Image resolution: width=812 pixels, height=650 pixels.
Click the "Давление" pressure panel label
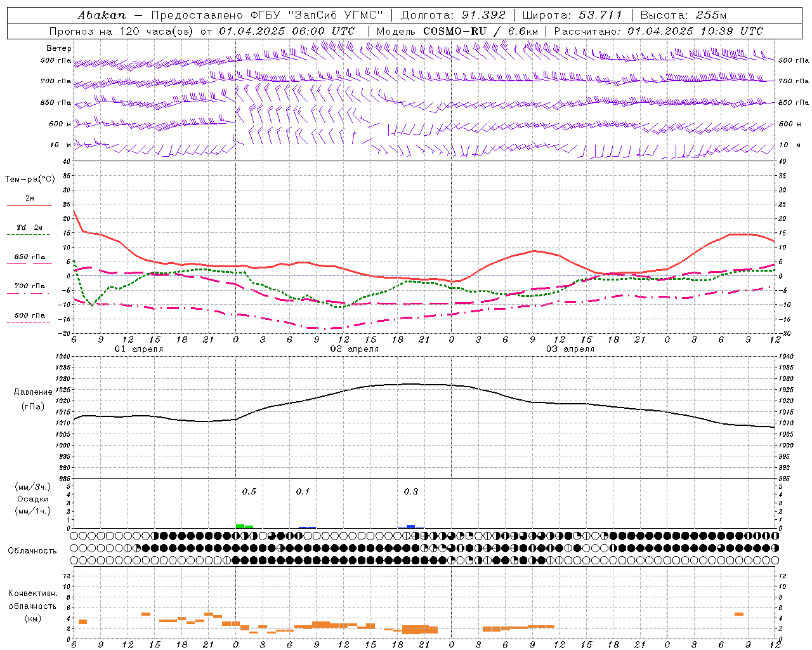32,392
